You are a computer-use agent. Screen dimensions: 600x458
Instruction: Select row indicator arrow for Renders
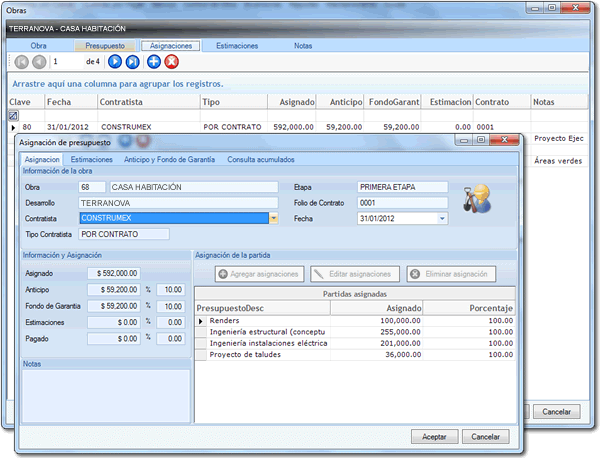[x=201, y=321]
